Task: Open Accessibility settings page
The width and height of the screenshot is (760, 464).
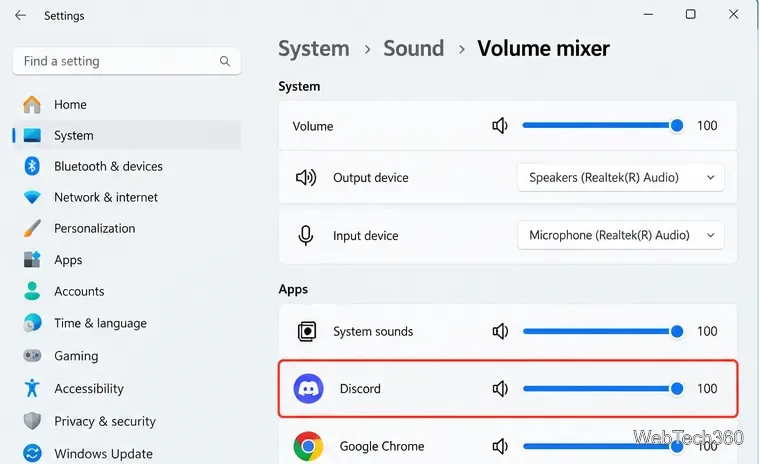Action: (127, 388)
